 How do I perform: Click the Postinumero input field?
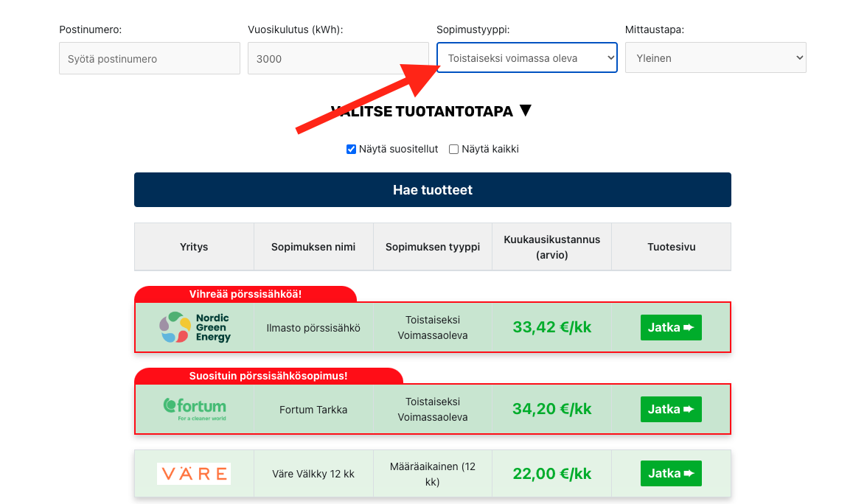[149, 57]
